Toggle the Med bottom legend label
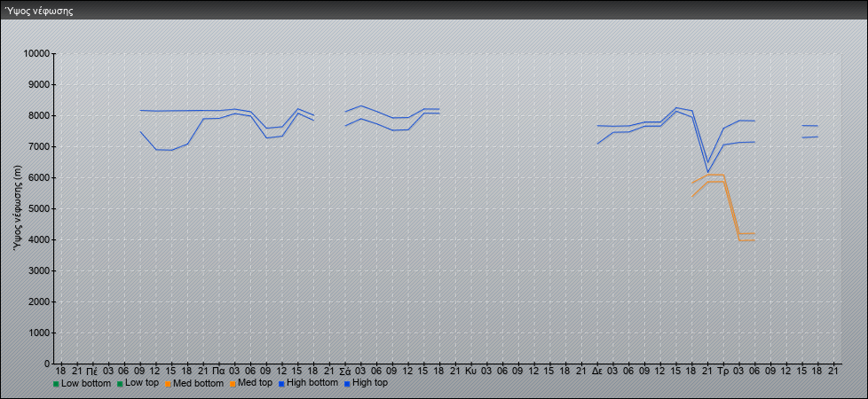Screen dimensions: 868x399 [x=198, y=383]
